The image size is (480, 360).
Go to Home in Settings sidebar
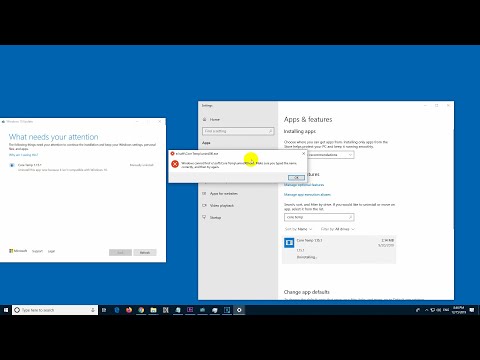pos(215,119)
